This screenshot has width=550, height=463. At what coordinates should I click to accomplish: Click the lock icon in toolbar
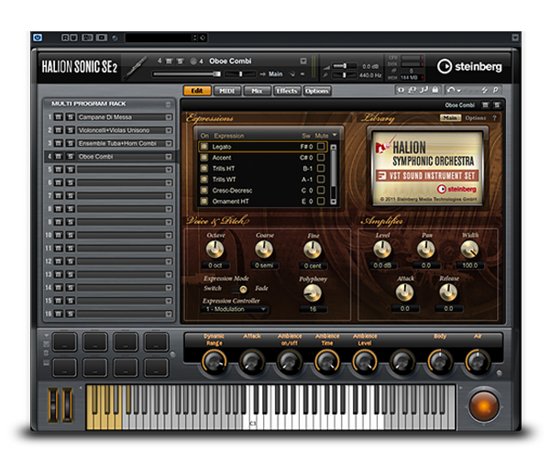pyautogui.click(x=435, y=90)
